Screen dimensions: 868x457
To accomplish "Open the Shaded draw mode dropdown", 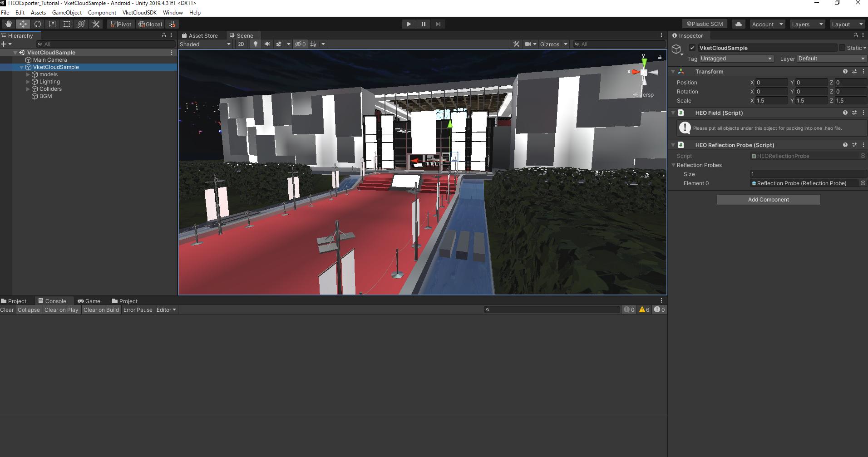I will [205, 44].
